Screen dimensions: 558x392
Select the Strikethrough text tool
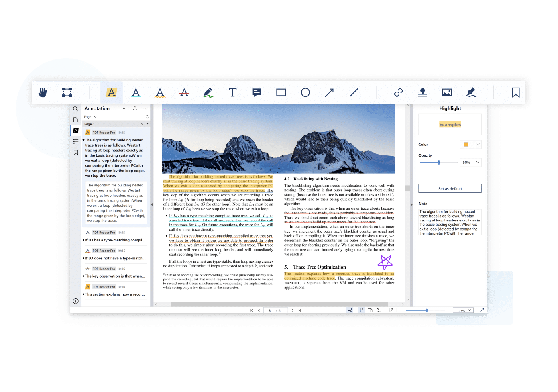pos(184,93)
